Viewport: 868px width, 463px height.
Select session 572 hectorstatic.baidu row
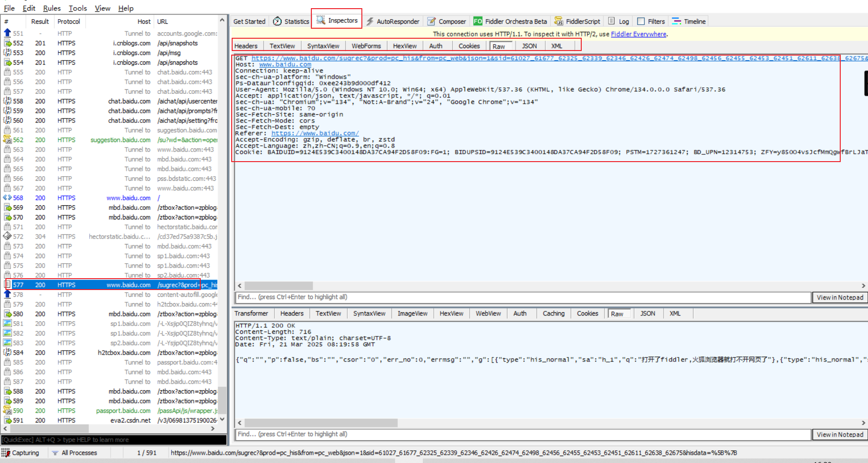(x=110, y=236)
